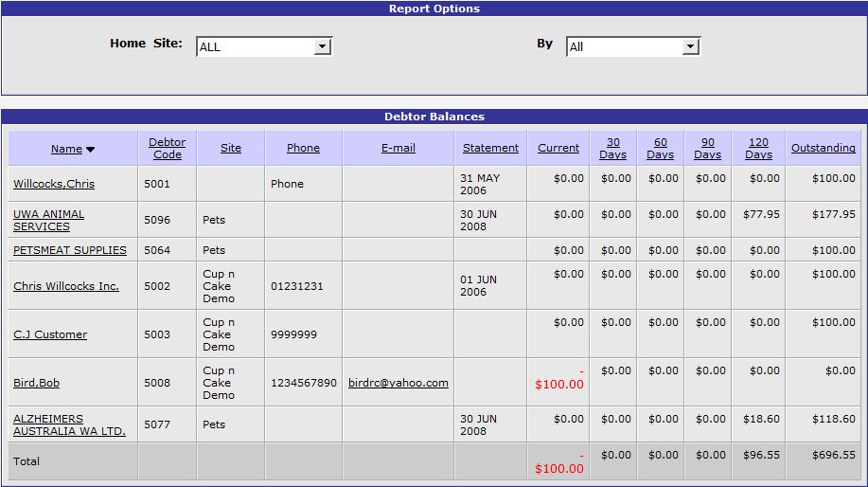This screenshot has width=868, height=487.
Task: Sort by 90 Days column header
Action: click(707, 148)
